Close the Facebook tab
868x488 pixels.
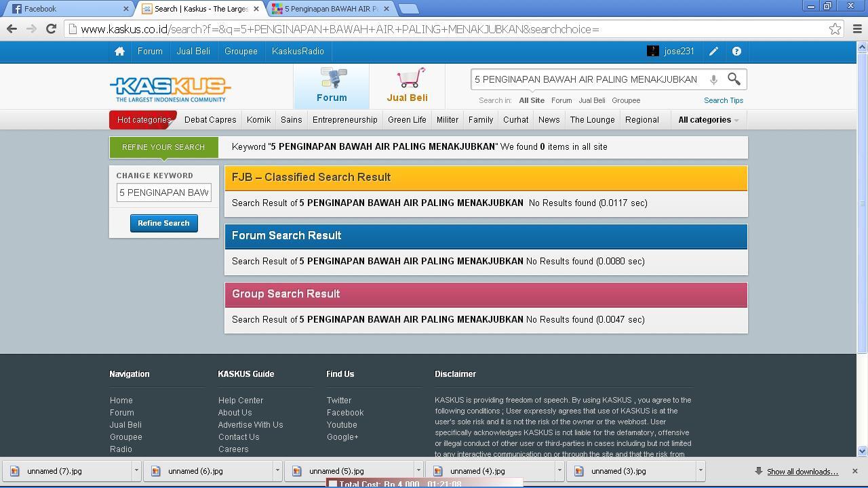[x=126, y=9]
